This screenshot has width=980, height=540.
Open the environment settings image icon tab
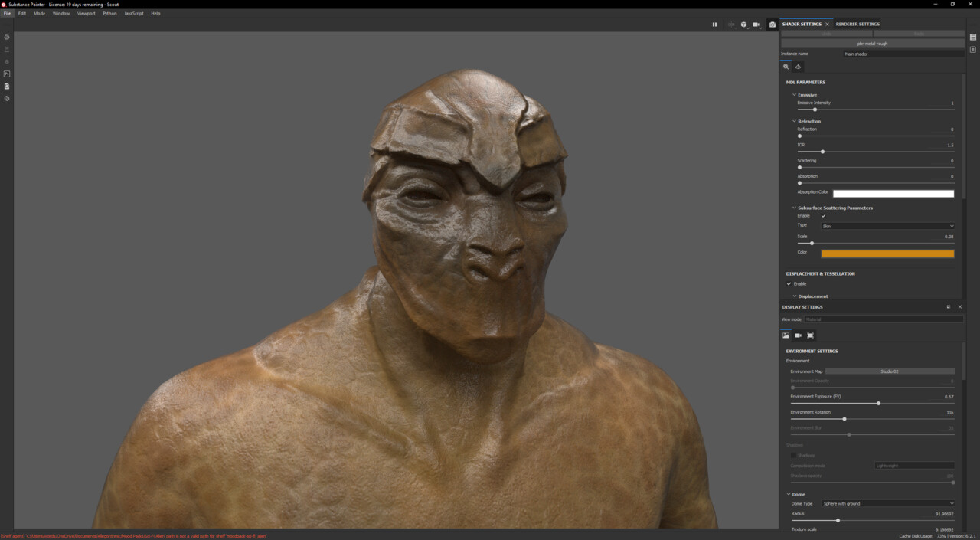786,335
